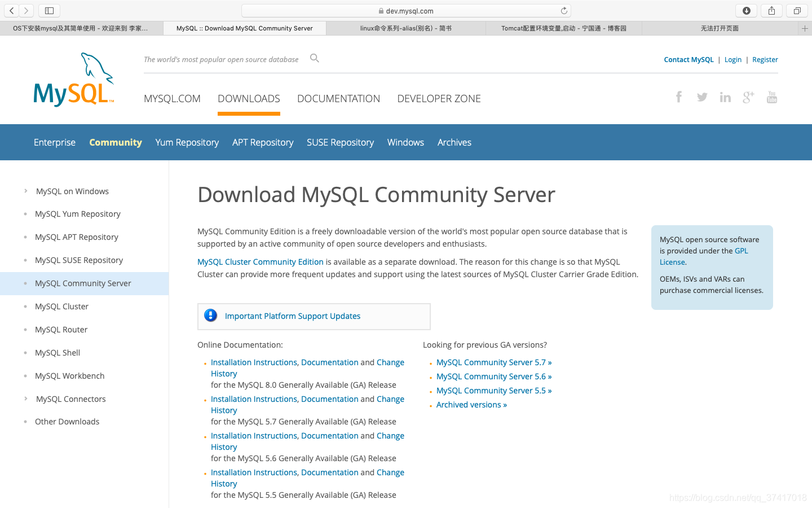Open Important Platform Support Updates link
Viewport: 812px width, 508px height.
point(293,316)
